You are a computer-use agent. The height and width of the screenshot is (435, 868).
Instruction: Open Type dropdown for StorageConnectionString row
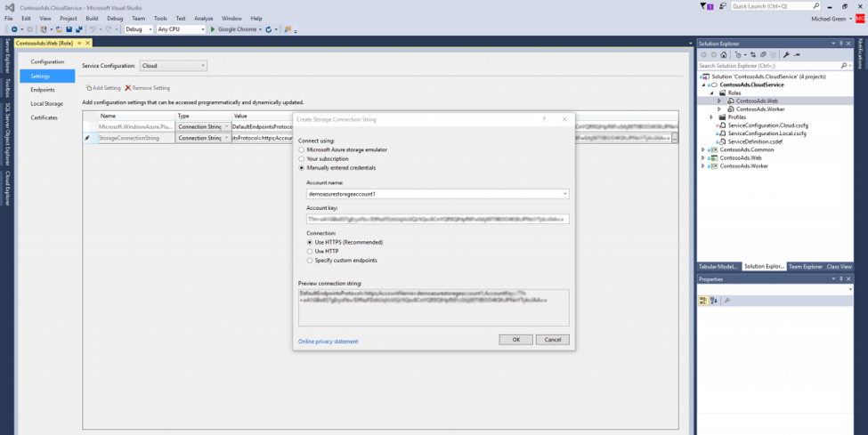point(226,139)
